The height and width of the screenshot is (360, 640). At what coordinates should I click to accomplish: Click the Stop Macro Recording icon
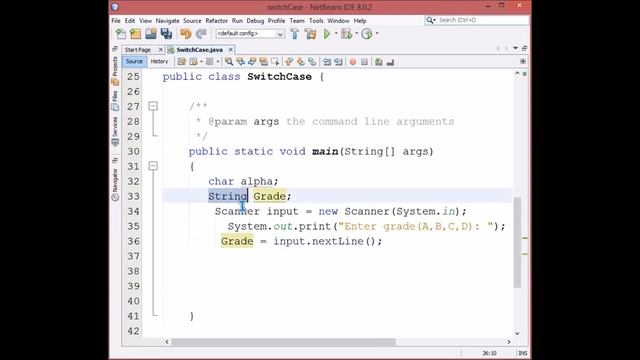(364, 62)
